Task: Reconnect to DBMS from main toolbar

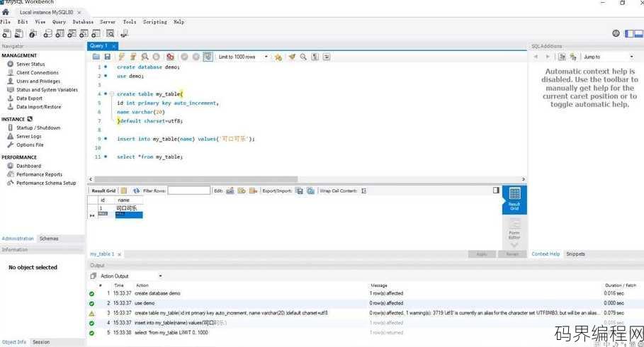Action: tap(124, 34)
